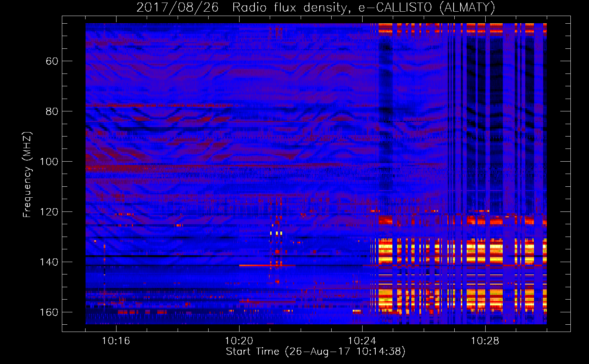Select the date "2017/08/26" in the title

(x=178, y=7)
